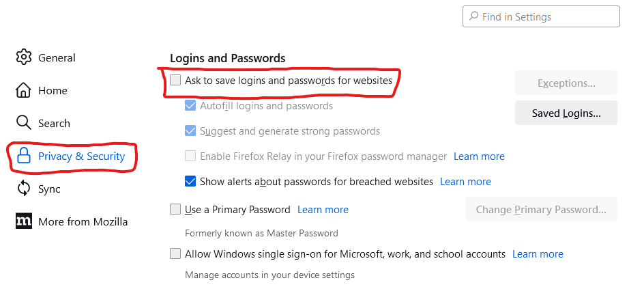Image resolution: width=644 pixels, height=289 pixels.
Task: Switch to the Sync settings section
Action: (x=38, y=189)
